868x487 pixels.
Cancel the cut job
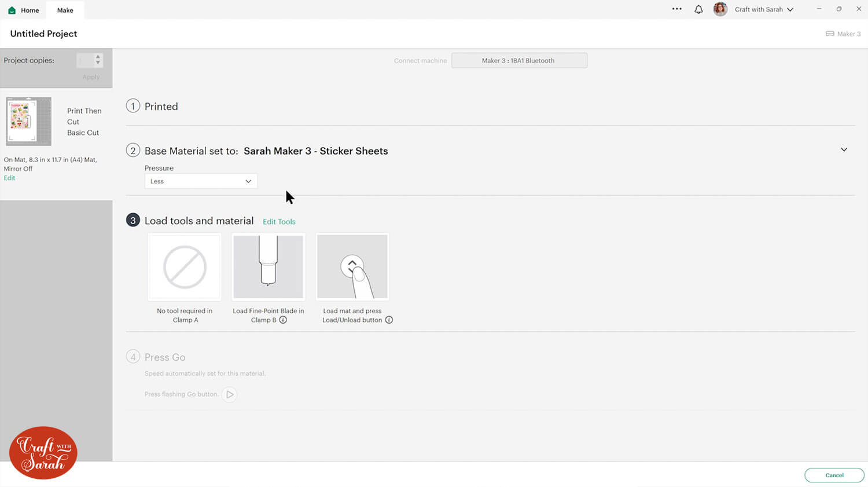tap(834, 475)
